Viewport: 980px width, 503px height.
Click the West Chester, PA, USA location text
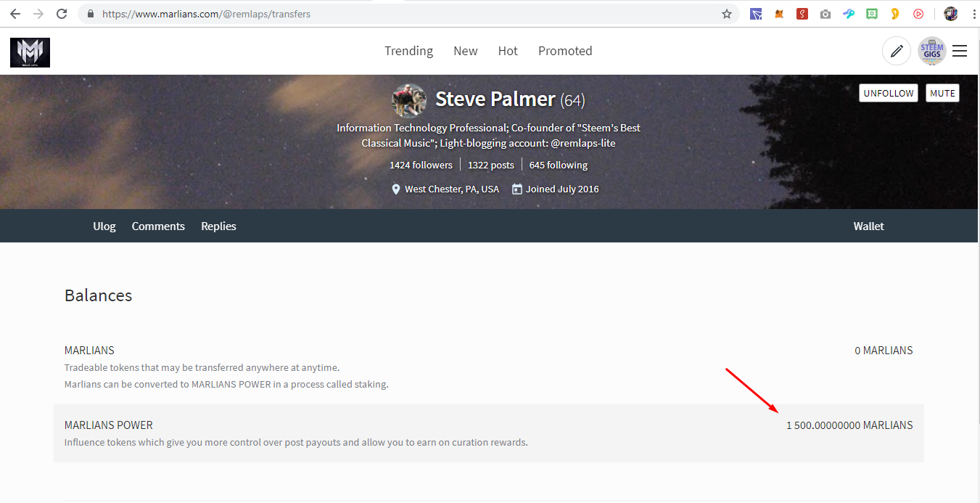tap(452, 189)
